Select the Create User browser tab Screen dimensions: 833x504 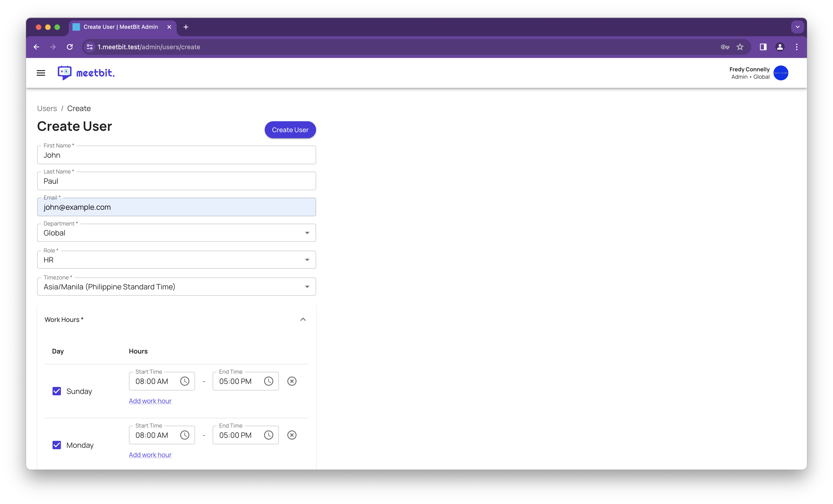coord(121,27)
